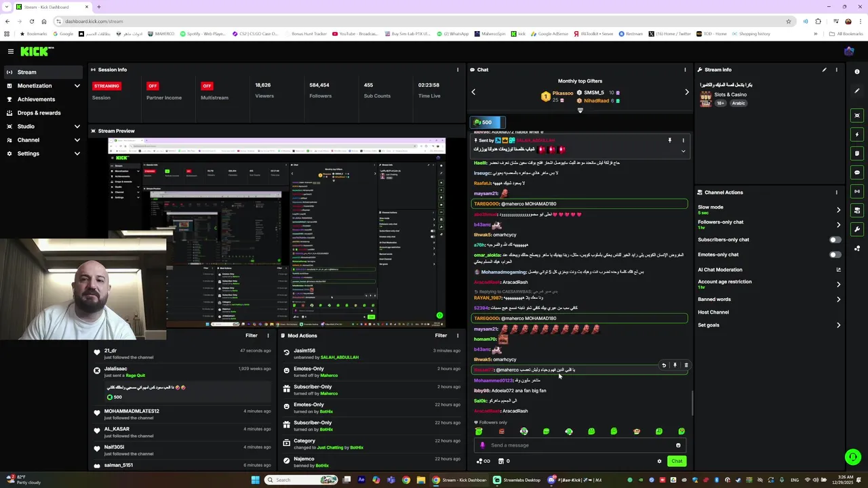Filter the Mod Actions list
Screen dimensions: 868x488
coord(441,335)
